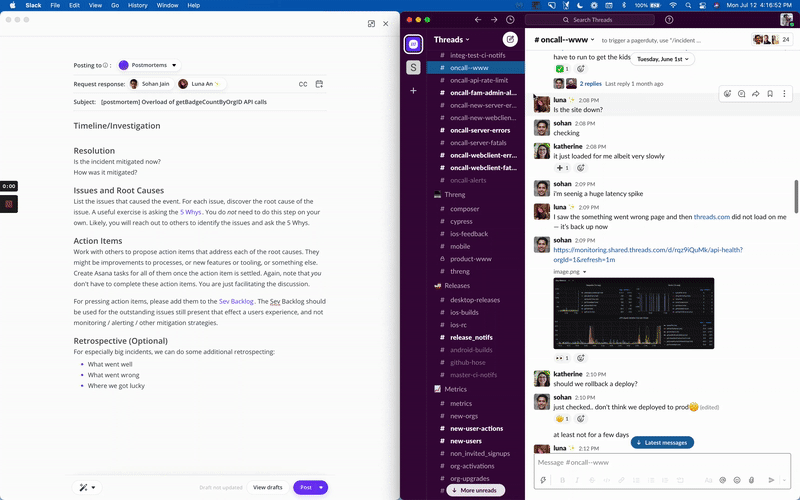Toggle the eyes reaction under the image
This screenshot has height=500, width=800.
(x=562, y=358)
